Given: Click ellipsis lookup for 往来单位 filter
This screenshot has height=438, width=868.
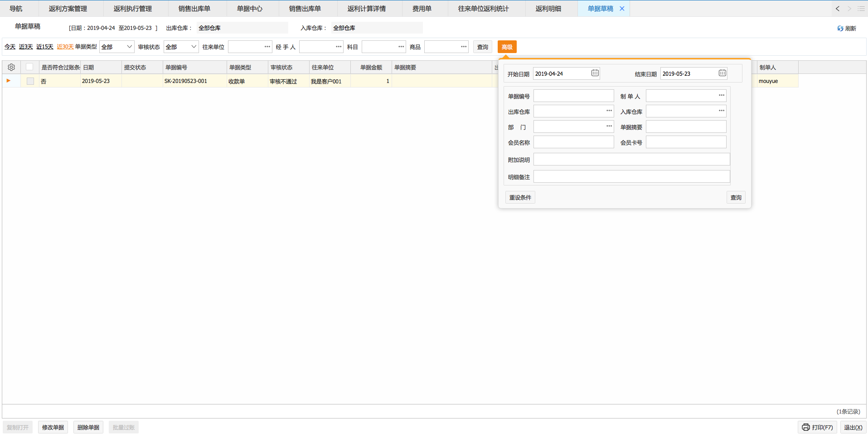Looking at the screenshot, I should pyautogui.click(x=267, y=47).
